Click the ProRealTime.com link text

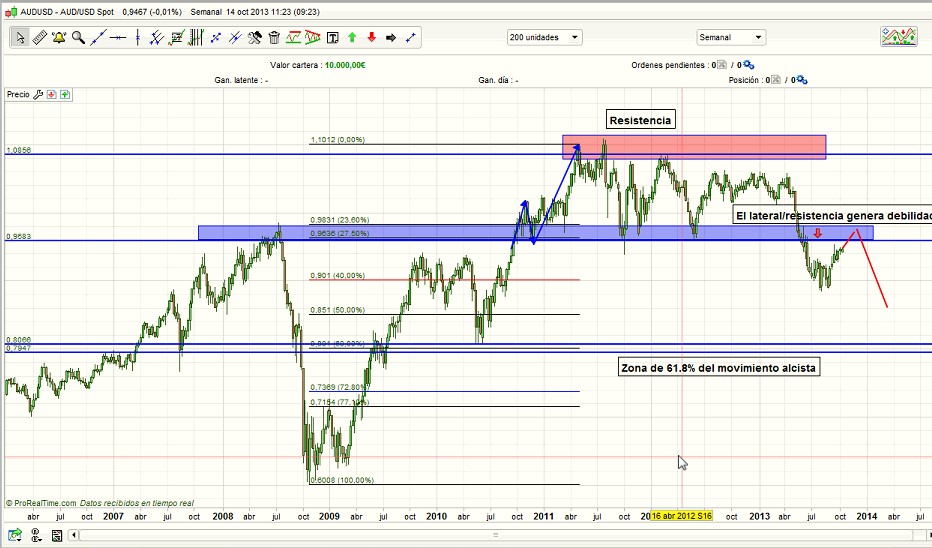[45, 503]
